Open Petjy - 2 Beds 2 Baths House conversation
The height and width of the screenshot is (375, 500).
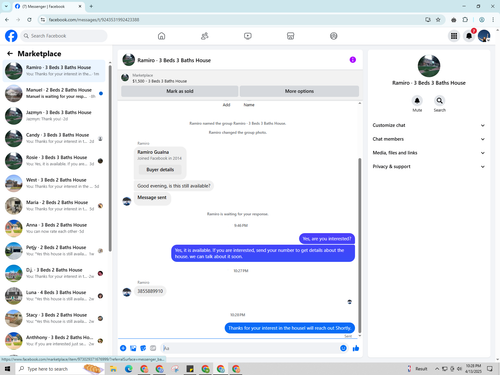tap(54, 251)
